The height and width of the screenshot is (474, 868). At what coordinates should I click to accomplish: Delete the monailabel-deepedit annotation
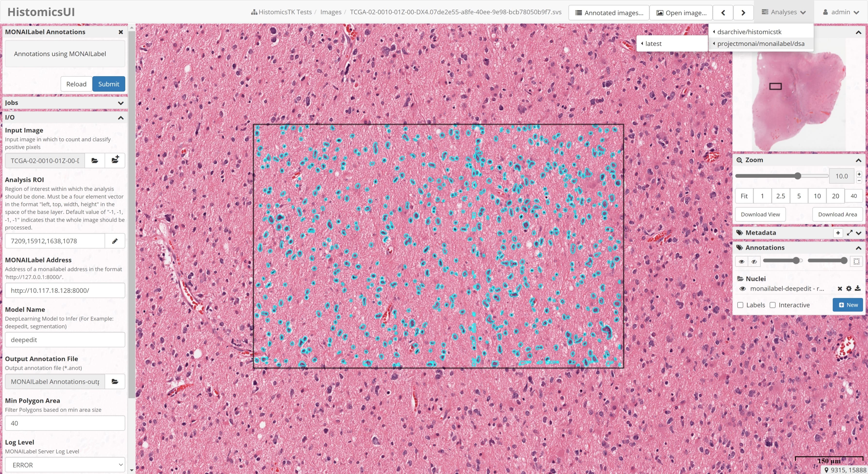click(840, 288)
